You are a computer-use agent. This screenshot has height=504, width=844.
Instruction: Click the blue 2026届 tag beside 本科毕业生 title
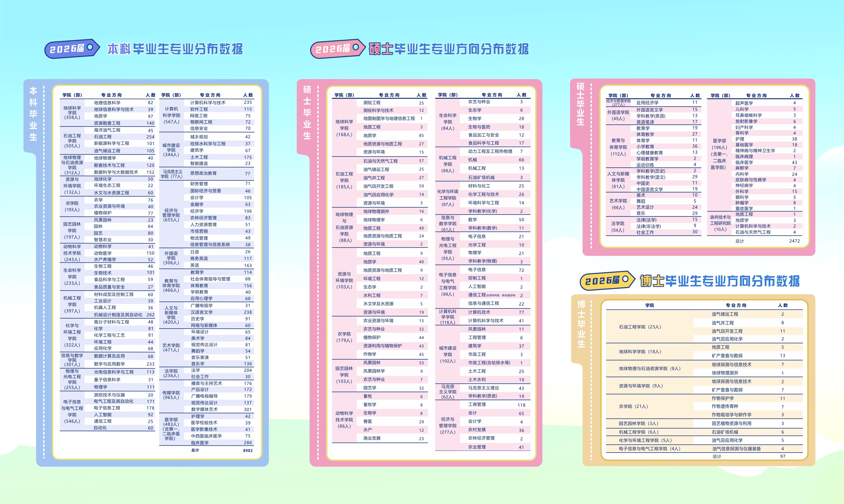72,49
